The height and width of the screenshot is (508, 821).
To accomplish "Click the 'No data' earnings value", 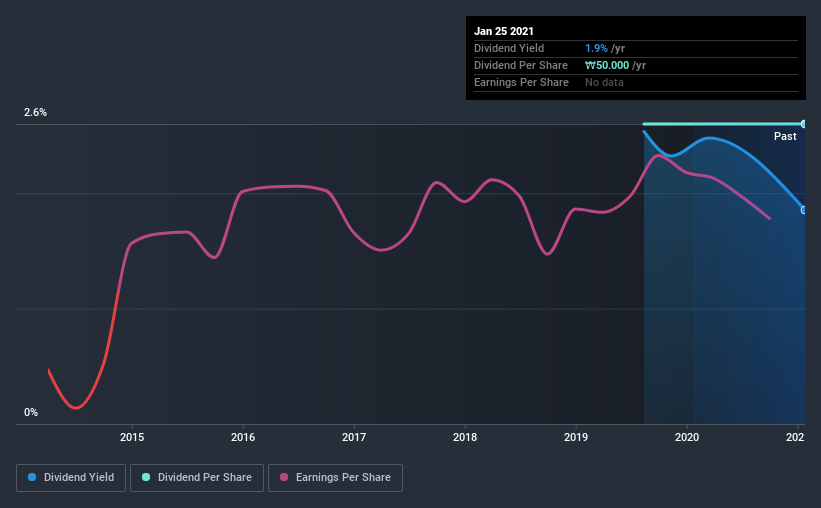I will coord(604,82).
